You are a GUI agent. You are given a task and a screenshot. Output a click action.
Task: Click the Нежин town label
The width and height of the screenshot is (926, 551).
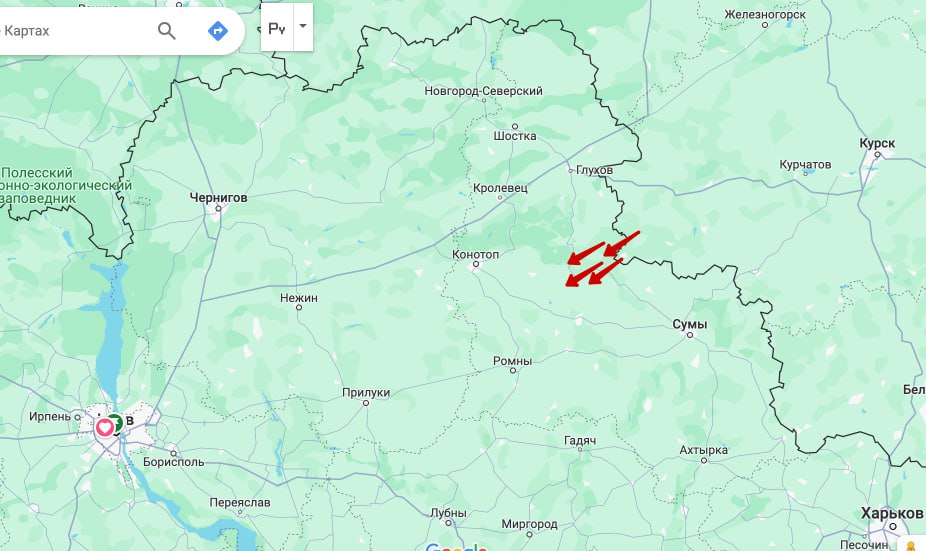(x=298, y=298)
